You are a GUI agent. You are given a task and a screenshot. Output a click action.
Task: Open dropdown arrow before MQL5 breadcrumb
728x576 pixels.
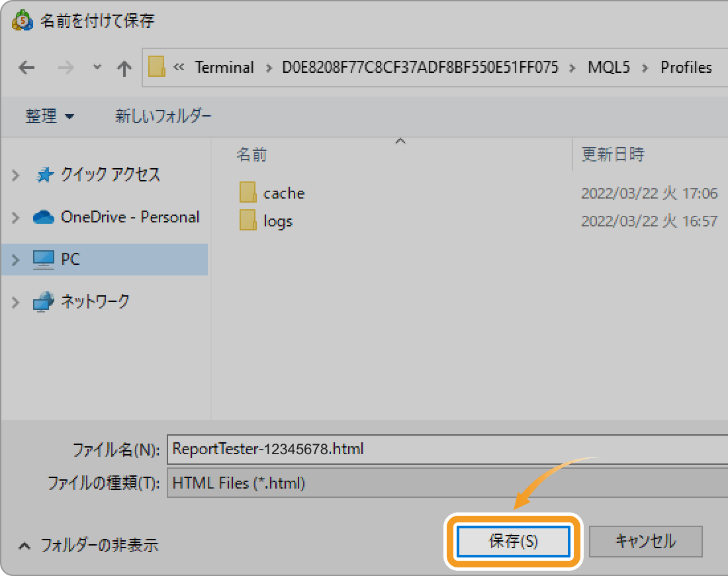(x=572, y=68)
